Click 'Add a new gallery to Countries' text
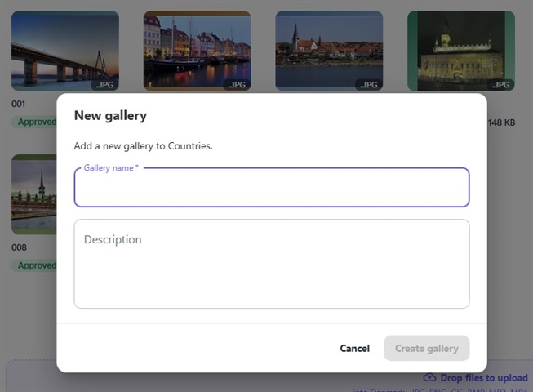Viewport: 533px width, 392px height. click(143, 146)
